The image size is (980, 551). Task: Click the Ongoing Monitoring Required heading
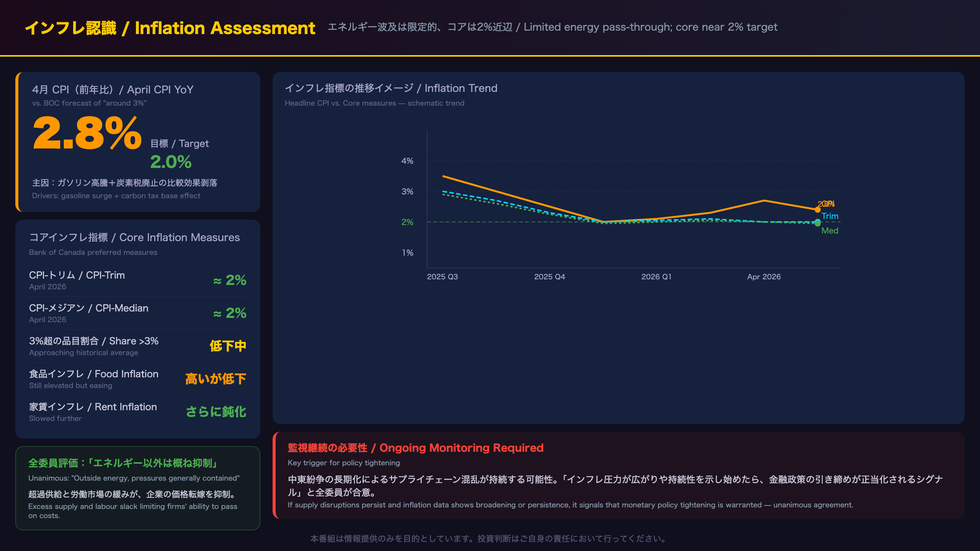415,448
